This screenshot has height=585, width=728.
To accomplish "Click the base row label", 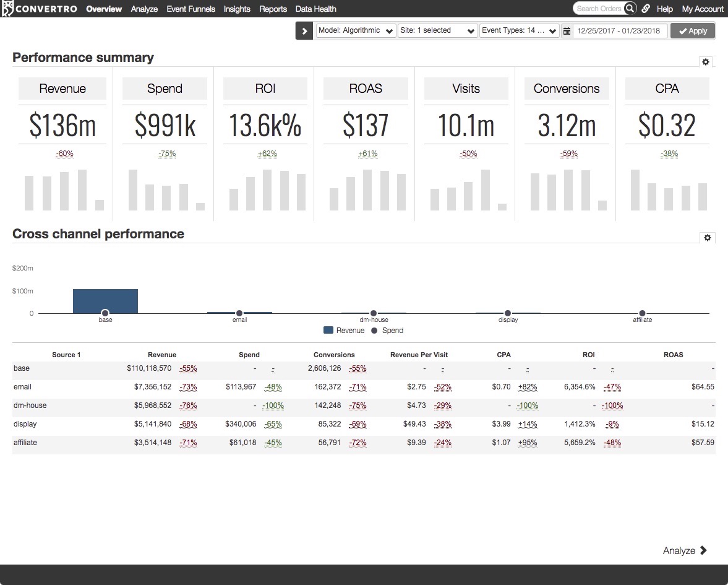I will (x=22, y=368).
